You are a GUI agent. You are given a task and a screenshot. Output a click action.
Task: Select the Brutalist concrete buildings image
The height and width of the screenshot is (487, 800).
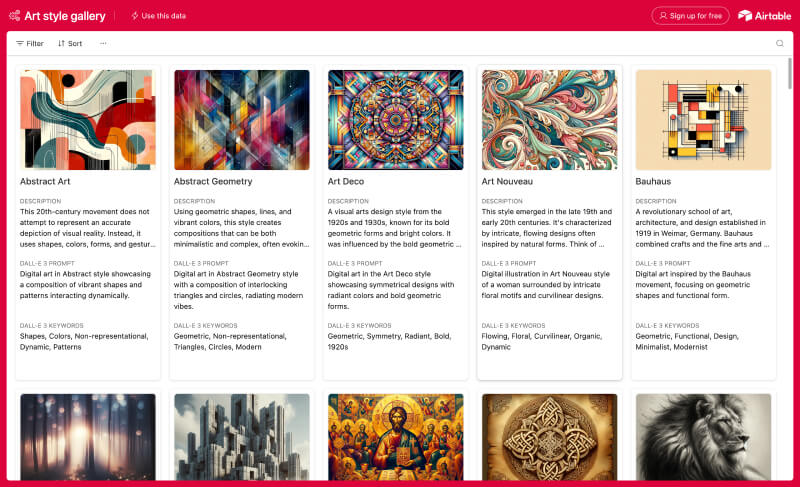(242, 436)
